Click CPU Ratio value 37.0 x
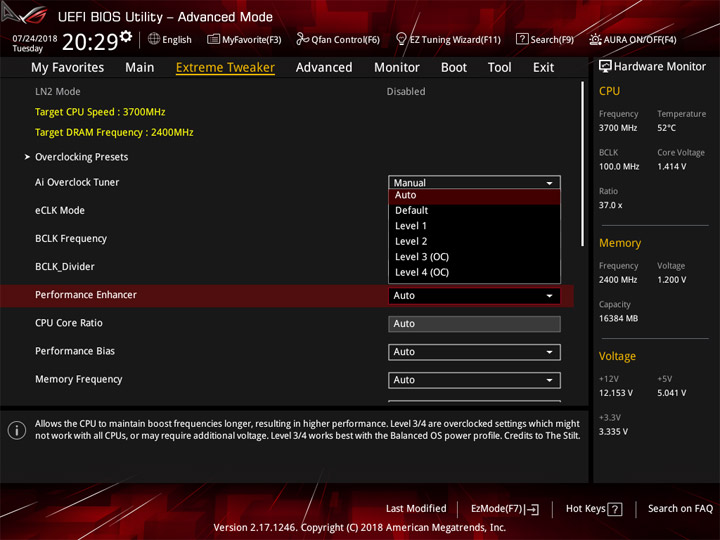This screenshot has height=540, width=720. [611, 205]
